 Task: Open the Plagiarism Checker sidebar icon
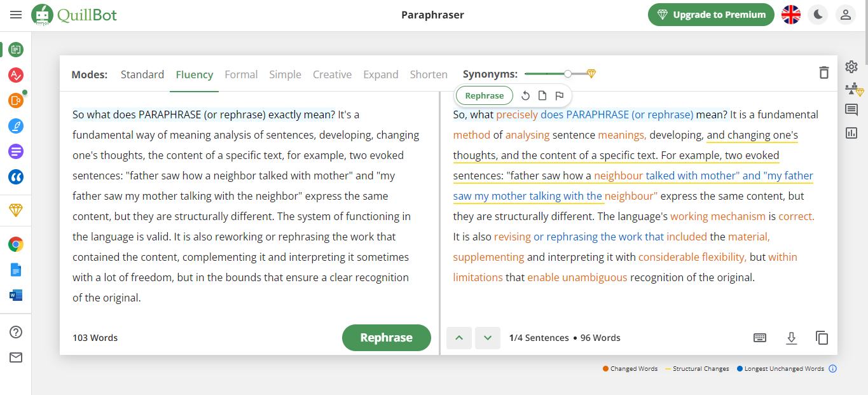point(16,100)
